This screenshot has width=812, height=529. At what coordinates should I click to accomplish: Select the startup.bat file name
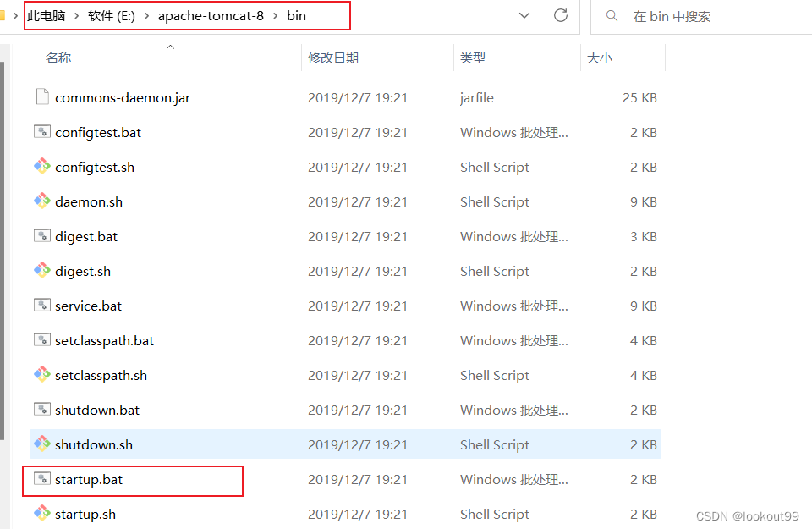(x=89, y=480)
